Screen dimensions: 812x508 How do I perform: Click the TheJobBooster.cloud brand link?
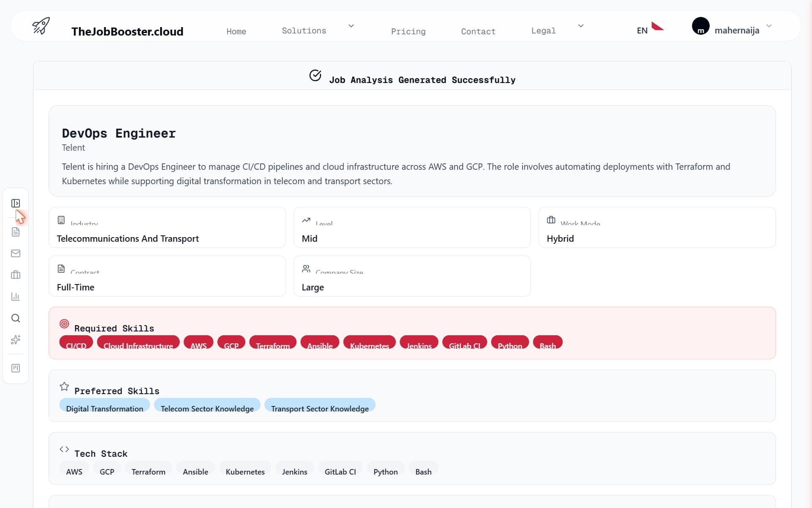pos(127,31)
